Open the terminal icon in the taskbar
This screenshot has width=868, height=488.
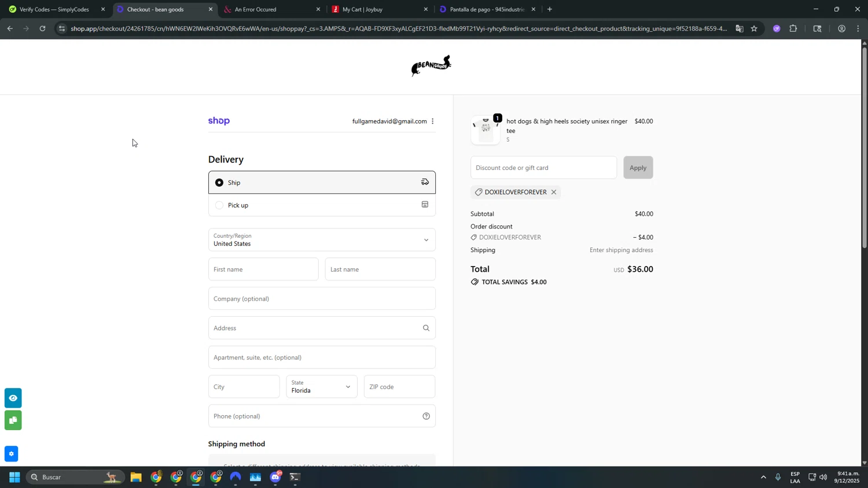click(x=295, y=477)
